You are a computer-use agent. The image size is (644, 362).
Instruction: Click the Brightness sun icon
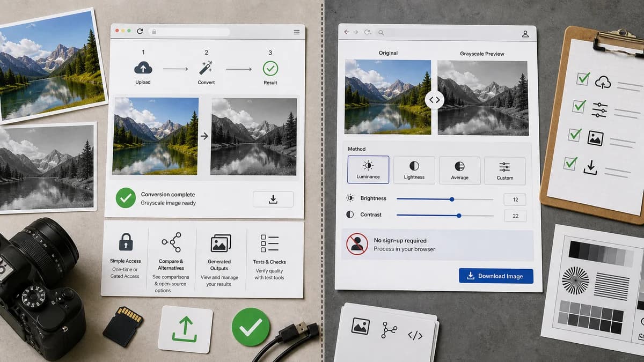click(350, 198)
